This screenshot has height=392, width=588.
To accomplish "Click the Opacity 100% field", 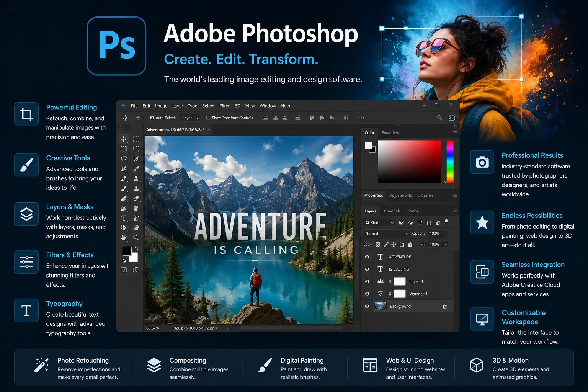I will [x=435, y=234].
